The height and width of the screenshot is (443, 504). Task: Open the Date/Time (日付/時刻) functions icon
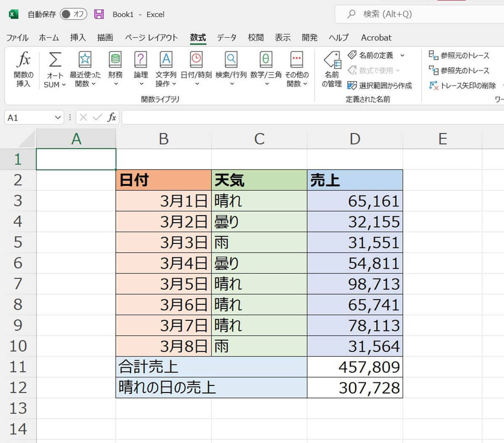coord(196,61)
